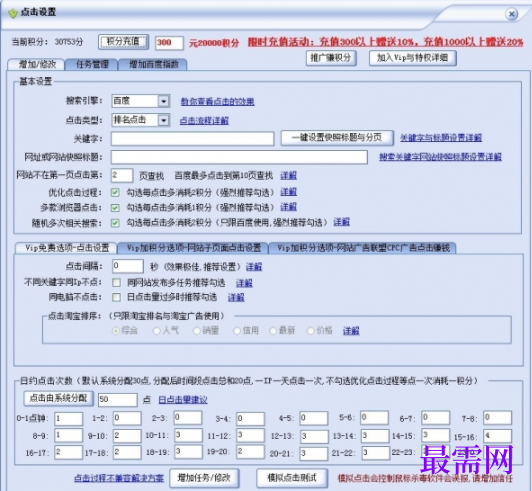This screenshot has height=491, width=532.
Task: Open the 关键字与标题设置详解 link
Action: [441, 138]
